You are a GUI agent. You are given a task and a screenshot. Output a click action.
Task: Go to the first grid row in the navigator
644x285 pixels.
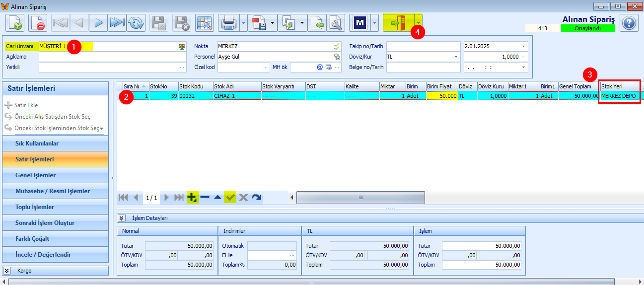tap(124, 197)
